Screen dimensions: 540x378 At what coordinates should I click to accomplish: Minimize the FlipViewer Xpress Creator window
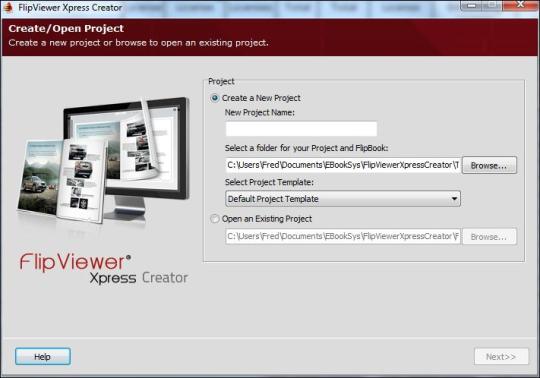point(472,4)
